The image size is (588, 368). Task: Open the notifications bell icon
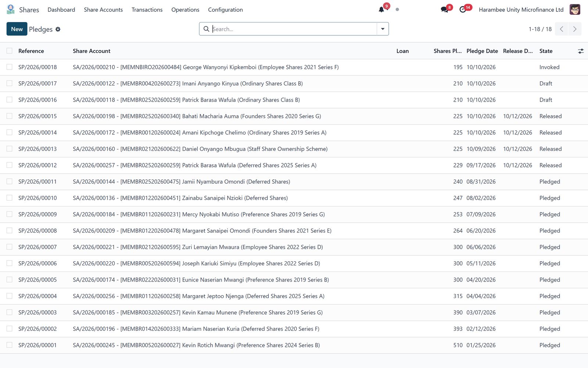(381, 10)
